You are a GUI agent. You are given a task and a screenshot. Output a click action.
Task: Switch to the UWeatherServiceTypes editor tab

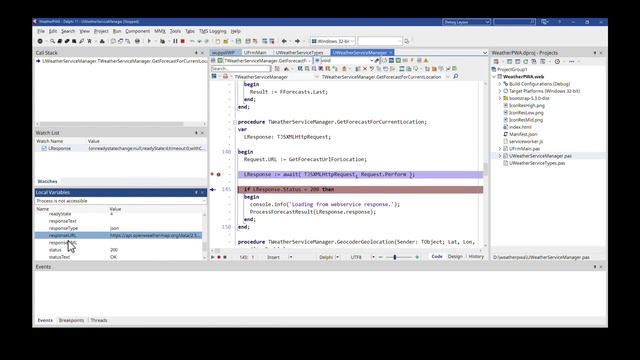[299, 53]
